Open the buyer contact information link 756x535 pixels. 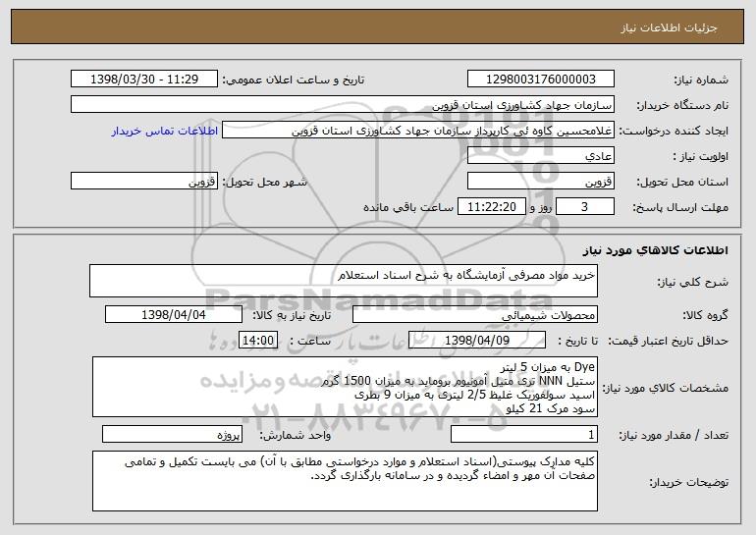coord(165,132)
